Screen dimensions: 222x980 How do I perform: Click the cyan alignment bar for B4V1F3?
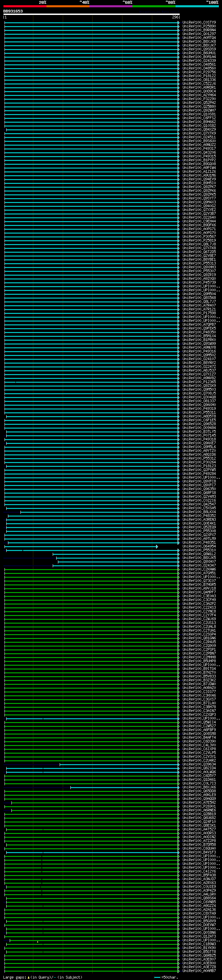coord(93,852)
